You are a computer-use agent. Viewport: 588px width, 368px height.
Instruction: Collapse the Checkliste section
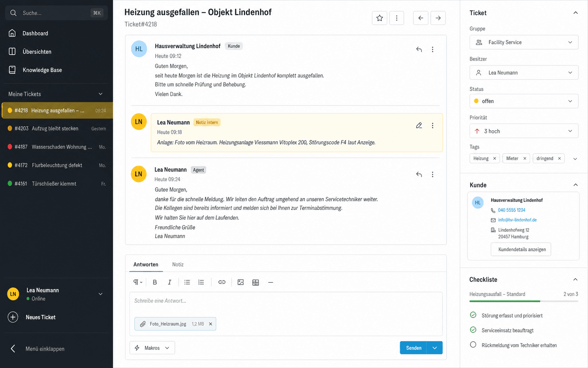coord(575,279)
